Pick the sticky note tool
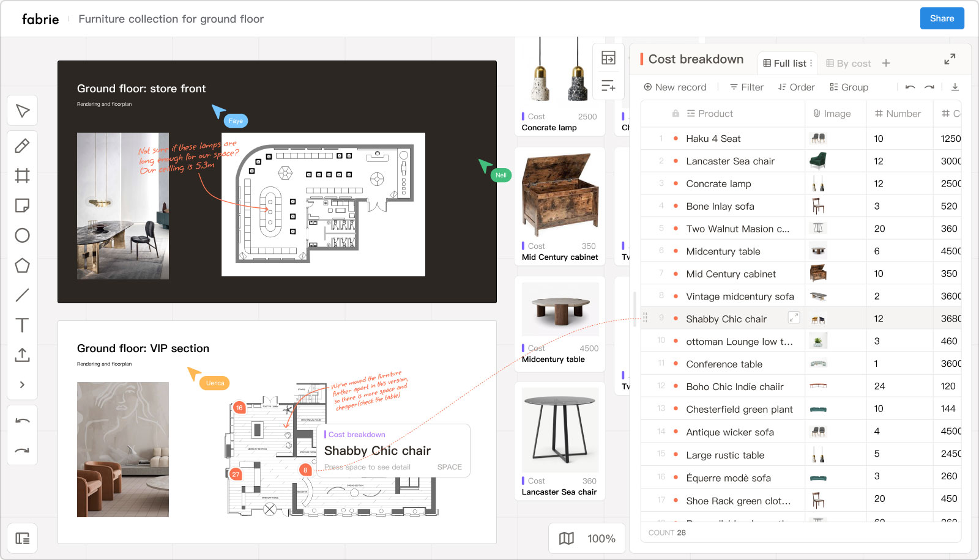The width and height of the screenshot is (979, 560). 22,205
